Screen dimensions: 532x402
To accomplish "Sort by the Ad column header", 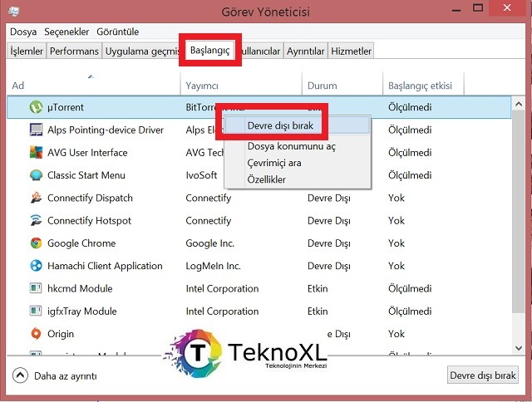I will coord(94,83).
